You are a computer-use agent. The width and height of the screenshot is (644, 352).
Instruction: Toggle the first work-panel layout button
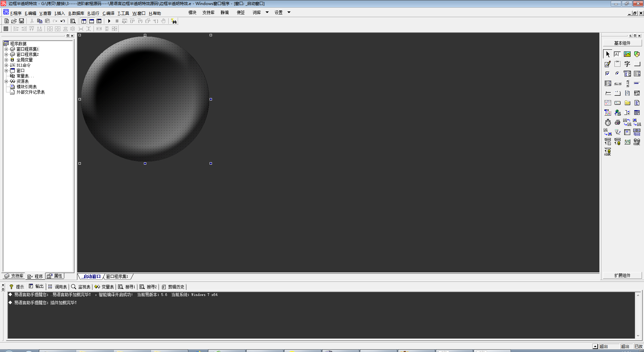[84, 21]
